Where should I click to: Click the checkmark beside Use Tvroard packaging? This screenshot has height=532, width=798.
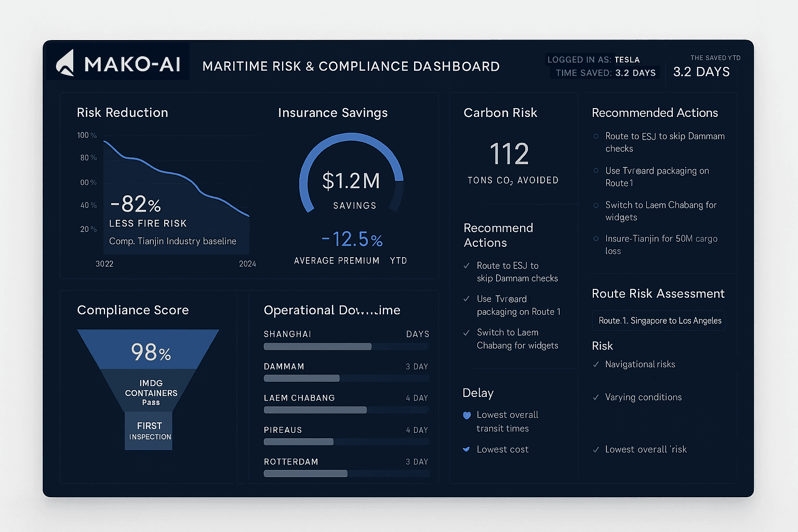click(467, 299)
